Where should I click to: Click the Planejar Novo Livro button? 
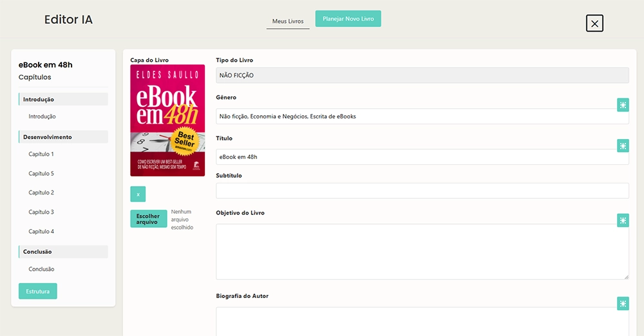348,19
